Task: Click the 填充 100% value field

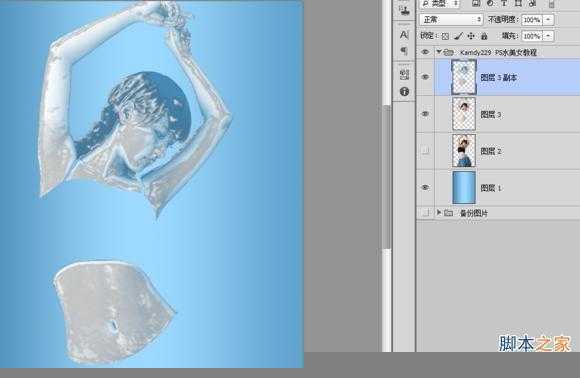Action: [x=532, y=36]
